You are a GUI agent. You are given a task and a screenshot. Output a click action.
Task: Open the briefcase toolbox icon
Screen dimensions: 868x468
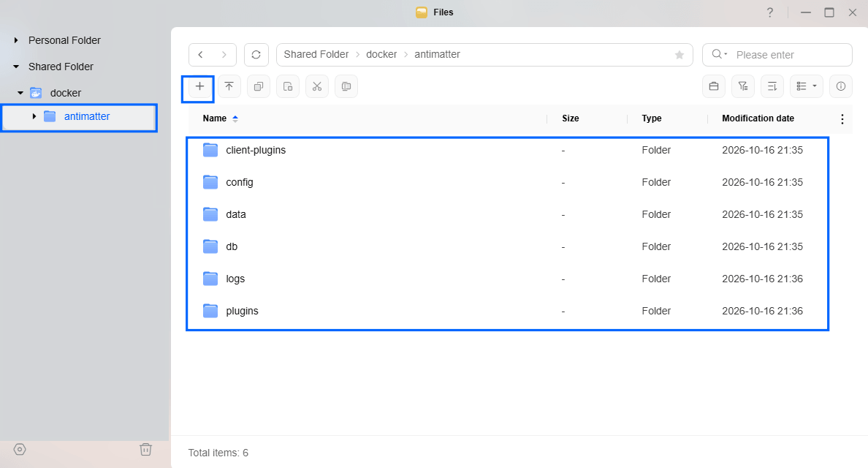[714, 86]
